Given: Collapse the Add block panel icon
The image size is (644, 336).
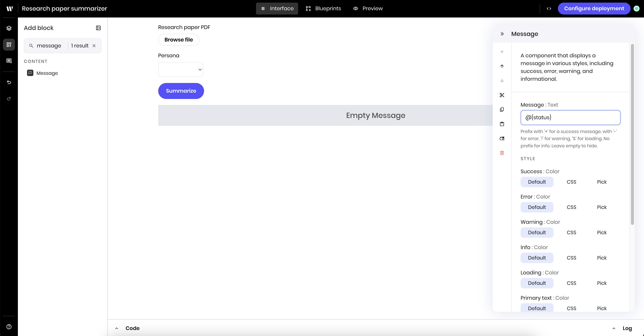Looking at the screenshot, I should [98, 28].
